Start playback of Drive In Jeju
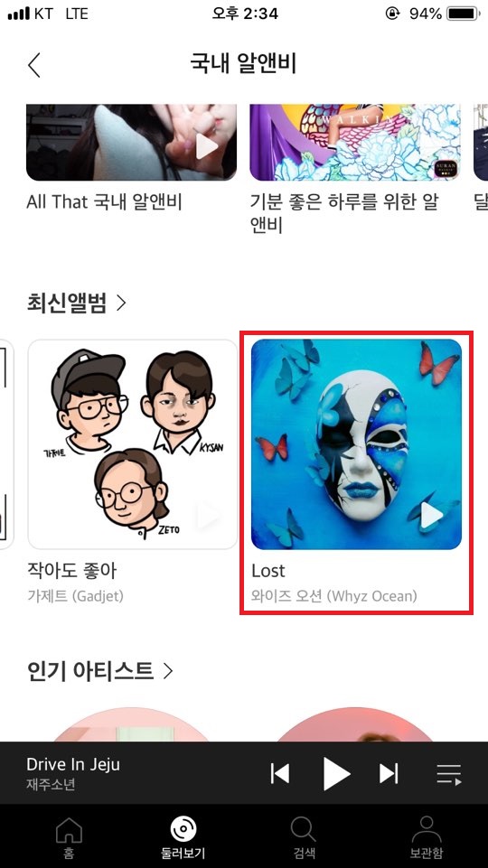Image resolution: width=488 pixels, height=868 pixels. (x=336, y=773)
